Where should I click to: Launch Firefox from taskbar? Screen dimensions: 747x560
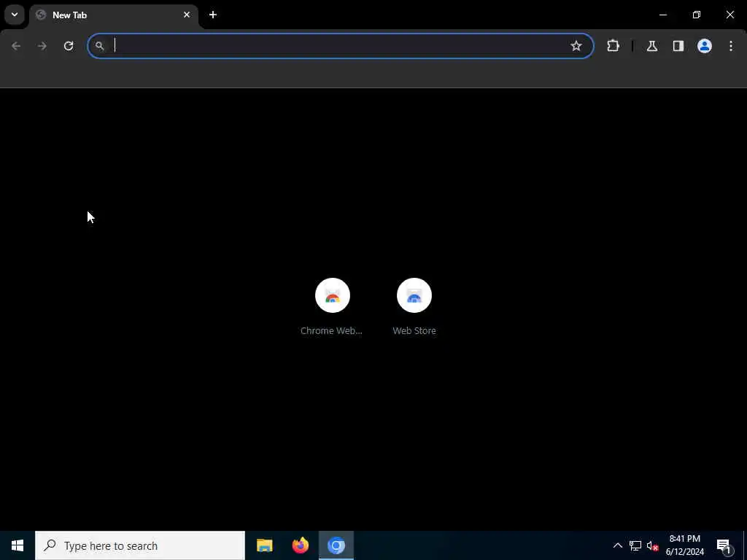click(300, 545)
